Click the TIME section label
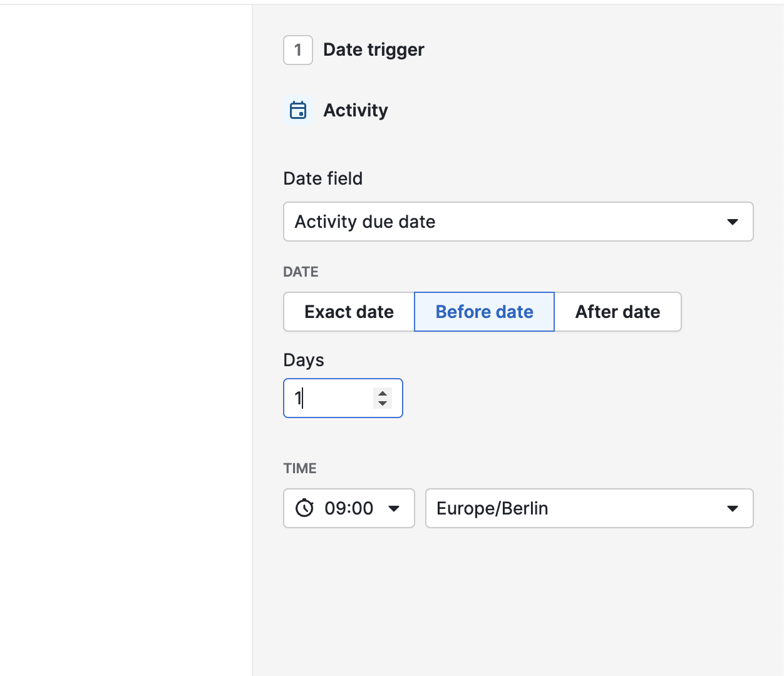This screenshot has height=676, width=784. [300, 468]
